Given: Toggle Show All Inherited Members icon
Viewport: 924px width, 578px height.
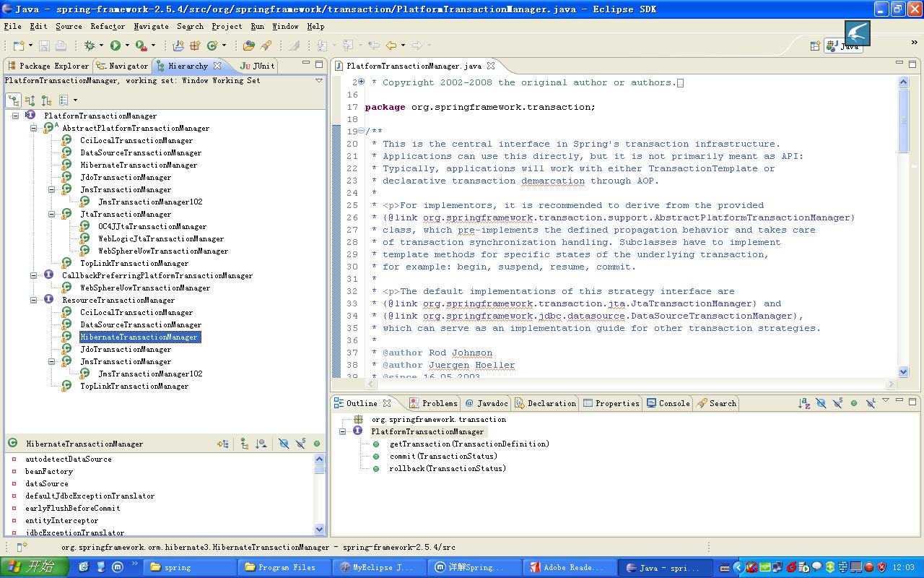Looking at the screenshot, I should pos(245,444).
